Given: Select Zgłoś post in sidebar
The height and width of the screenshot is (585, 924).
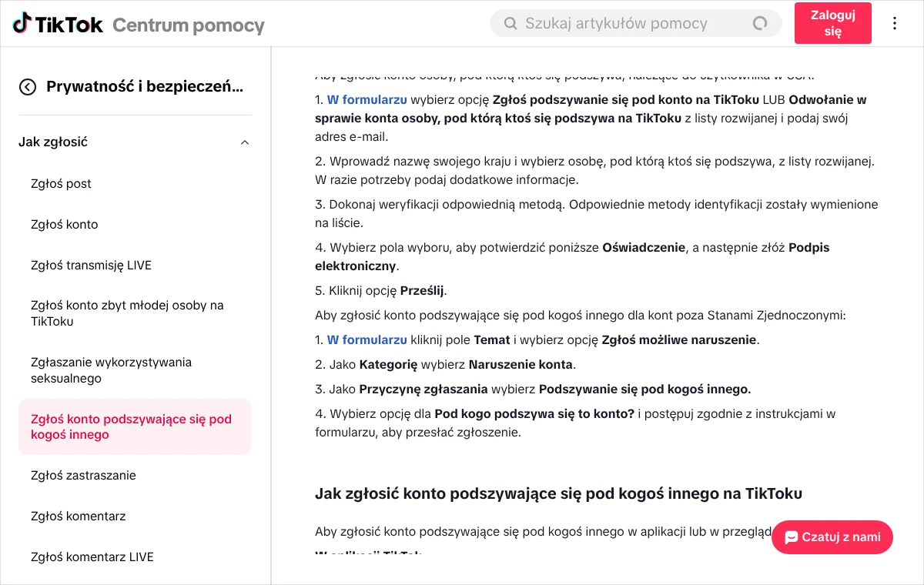Looking at the screenshot, I should tap(61, 183).
